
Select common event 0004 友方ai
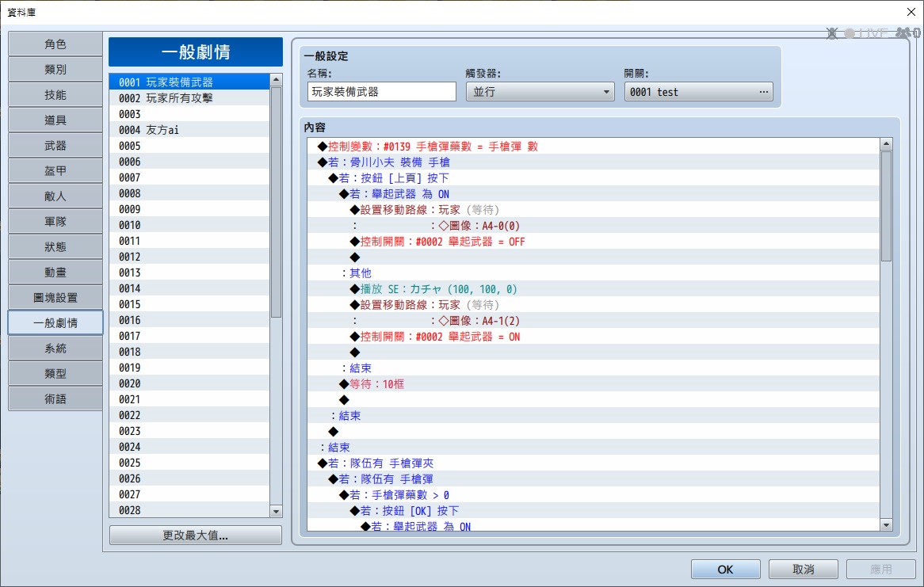(189, 130)
